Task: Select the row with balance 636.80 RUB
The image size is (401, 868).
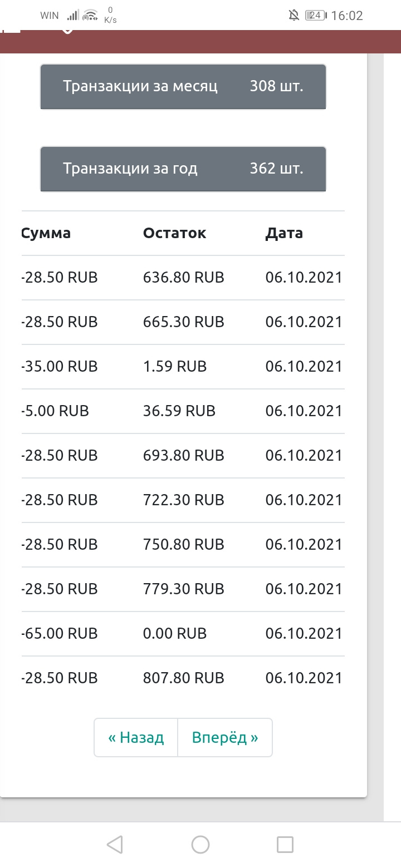Action: click(x=183, y=278)
